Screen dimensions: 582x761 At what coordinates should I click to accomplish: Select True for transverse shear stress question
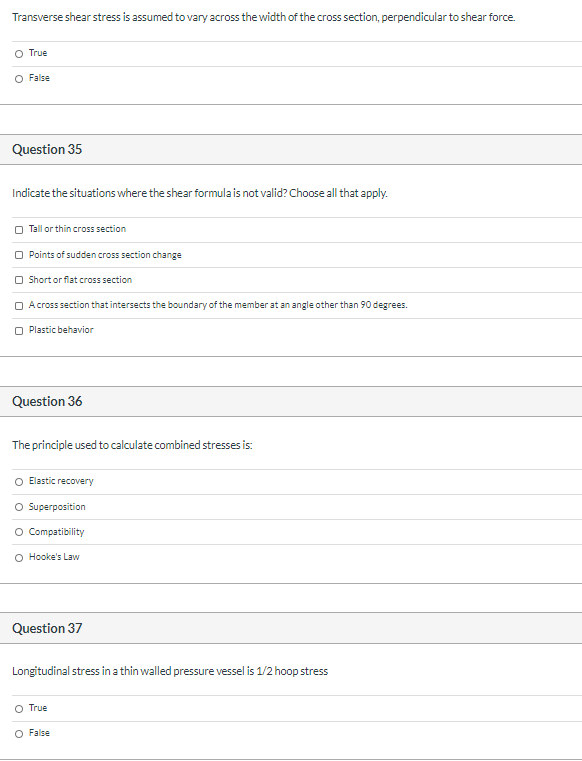[x=19, y=53]
